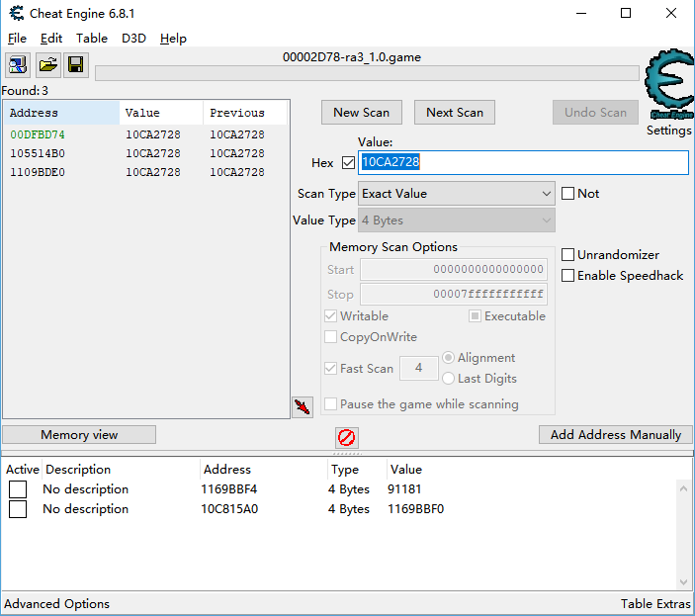Click the value 91181 in the address table
The image size is (695, 616).
click(404, 489)
